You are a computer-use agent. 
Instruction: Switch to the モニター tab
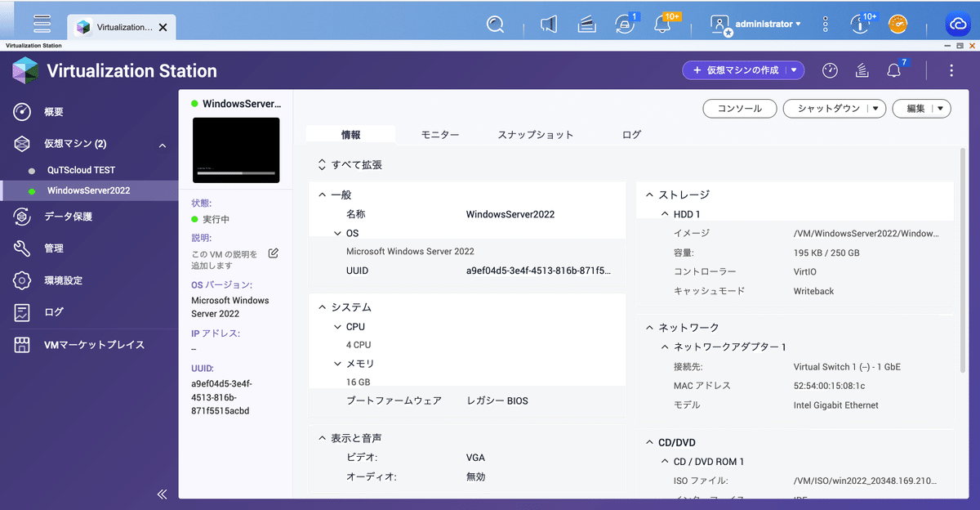coord(440,135)
